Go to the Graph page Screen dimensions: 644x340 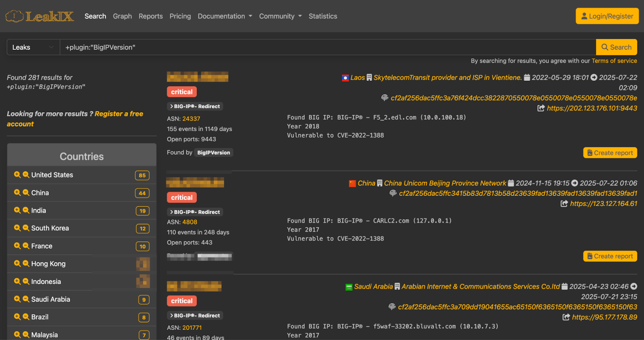click(x=122, y=16)
